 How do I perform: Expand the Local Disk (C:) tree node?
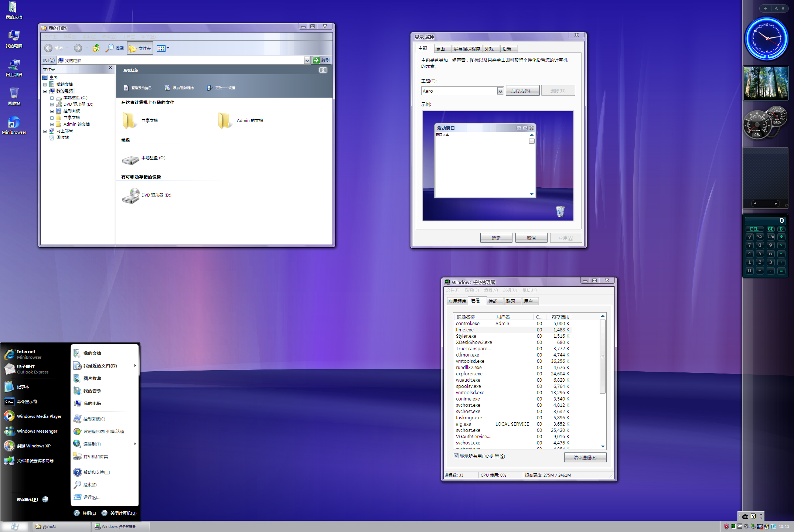click(52, 98)
